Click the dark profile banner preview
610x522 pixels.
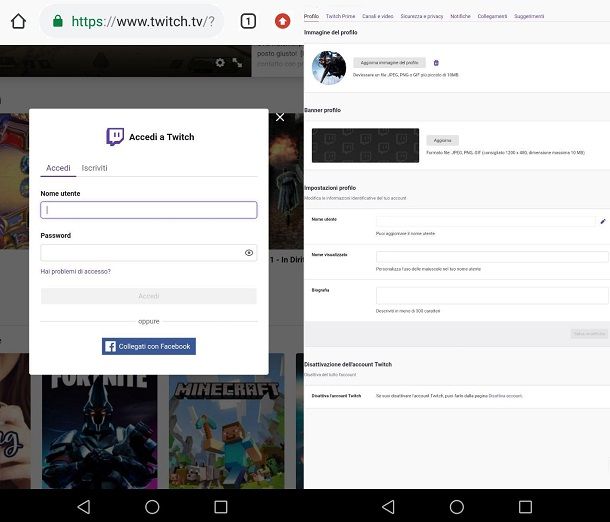tap(365, 145)
